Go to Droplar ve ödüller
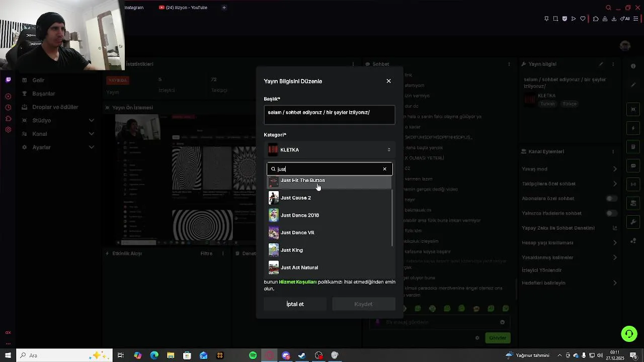Image resolution: width=644 pixels, height=362 pixels. pyautogui.click(x=55, y=107)
